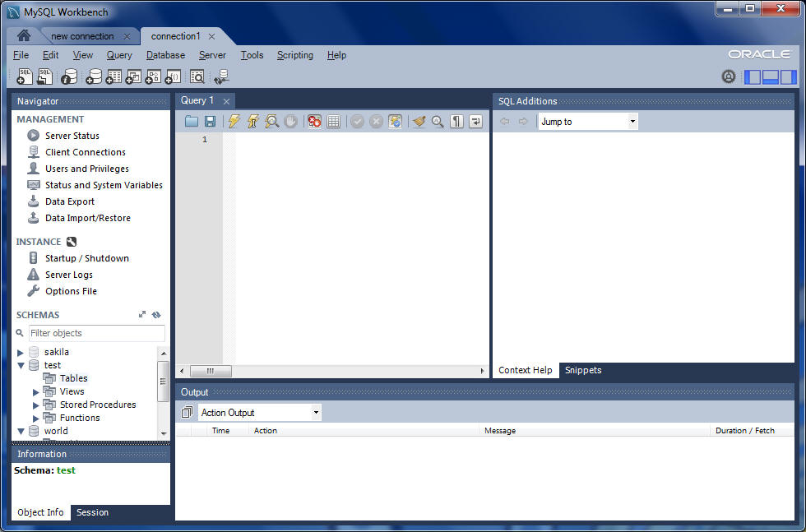
Task: Toggle stop-on-error during script execution
Action: [x=314, y=122]
